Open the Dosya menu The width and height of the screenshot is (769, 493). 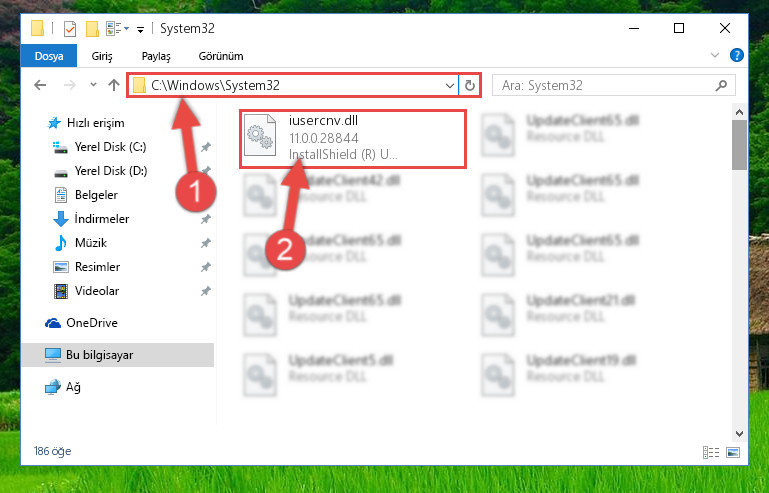point(49,56)
